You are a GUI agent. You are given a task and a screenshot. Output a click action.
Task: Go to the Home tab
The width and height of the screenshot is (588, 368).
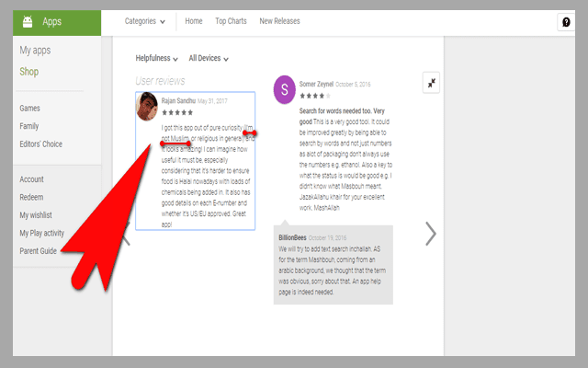click(193, 21)
